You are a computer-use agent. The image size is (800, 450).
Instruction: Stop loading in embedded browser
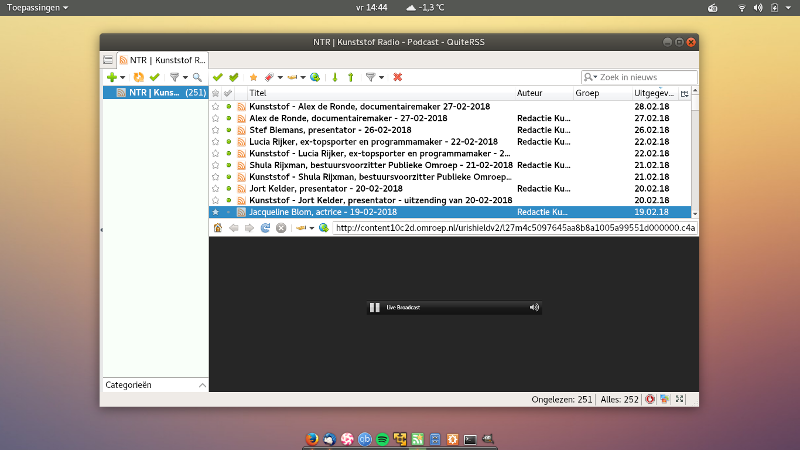point(281,228)
